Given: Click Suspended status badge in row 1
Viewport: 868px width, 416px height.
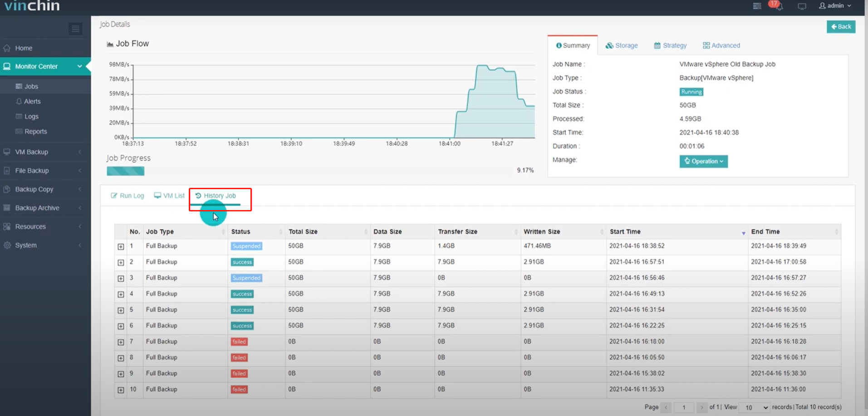Looking at the screenshot, I should click(246, 246).
